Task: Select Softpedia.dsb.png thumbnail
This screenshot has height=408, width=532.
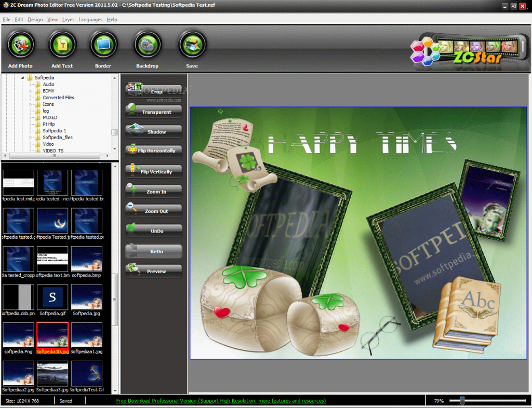Action: [x=18, y=300]
